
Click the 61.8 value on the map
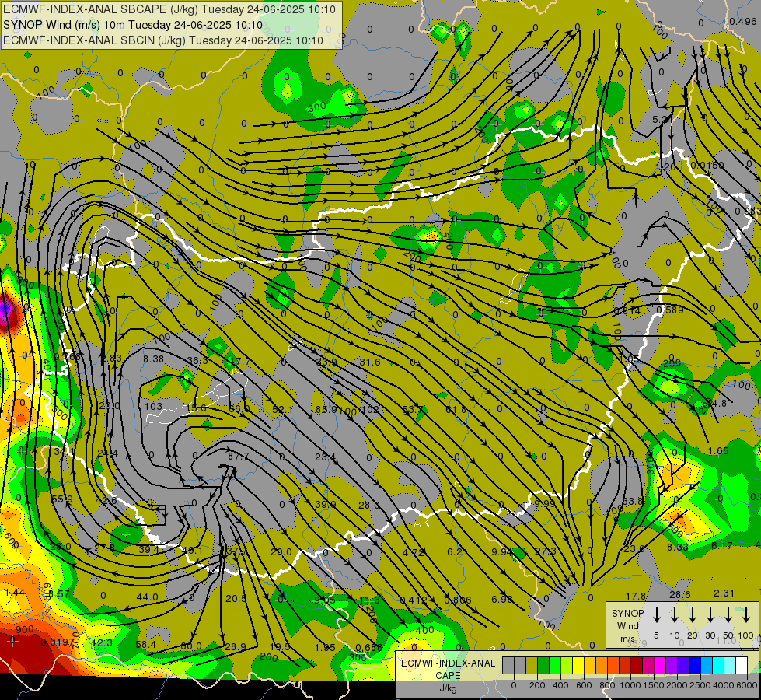[x=456, y=410]
